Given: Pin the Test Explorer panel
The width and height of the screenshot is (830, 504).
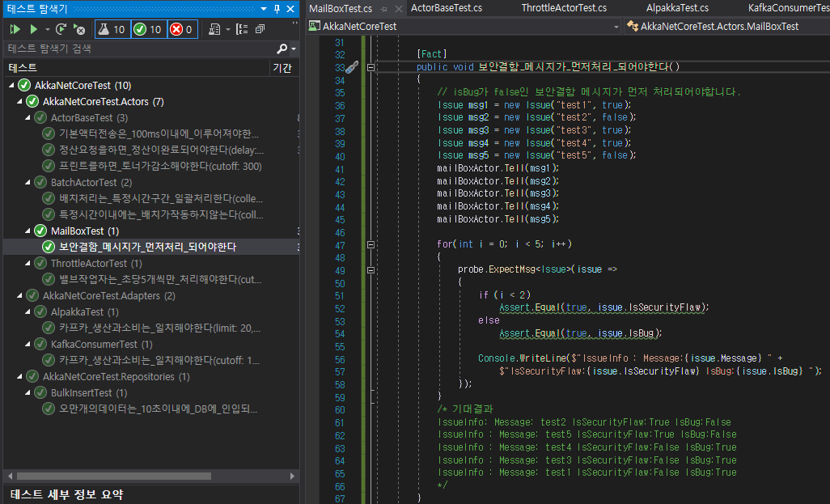Looking at the screenshot, I should click(277, 8).
